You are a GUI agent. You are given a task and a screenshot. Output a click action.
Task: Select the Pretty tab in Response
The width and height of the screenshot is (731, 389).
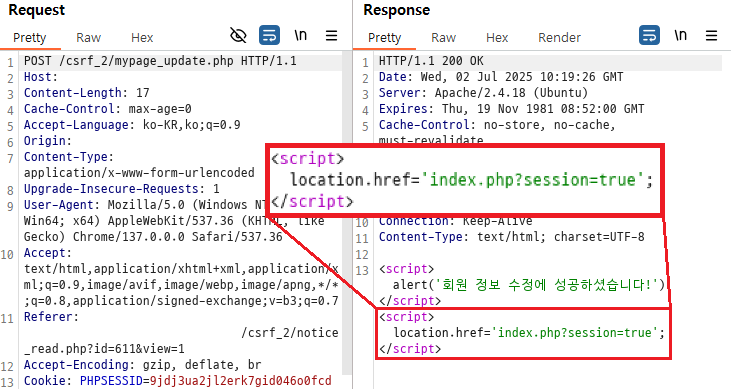point(385,38)
